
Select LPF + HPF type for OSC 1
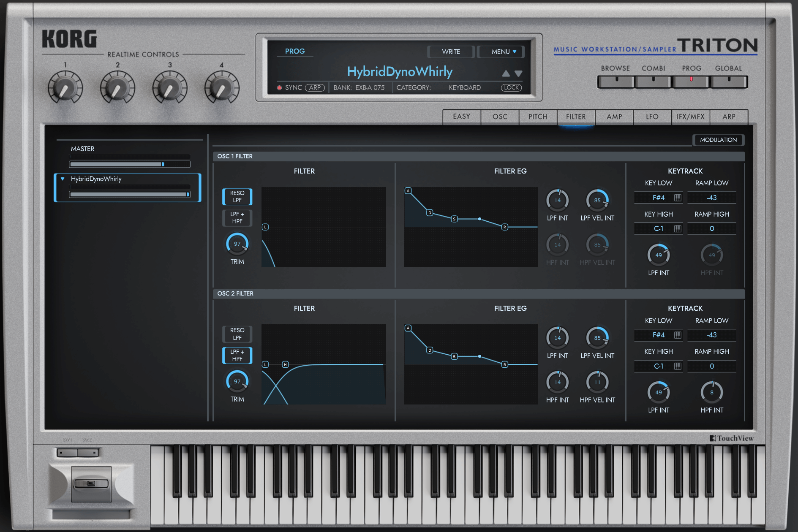tap(237, 218)
